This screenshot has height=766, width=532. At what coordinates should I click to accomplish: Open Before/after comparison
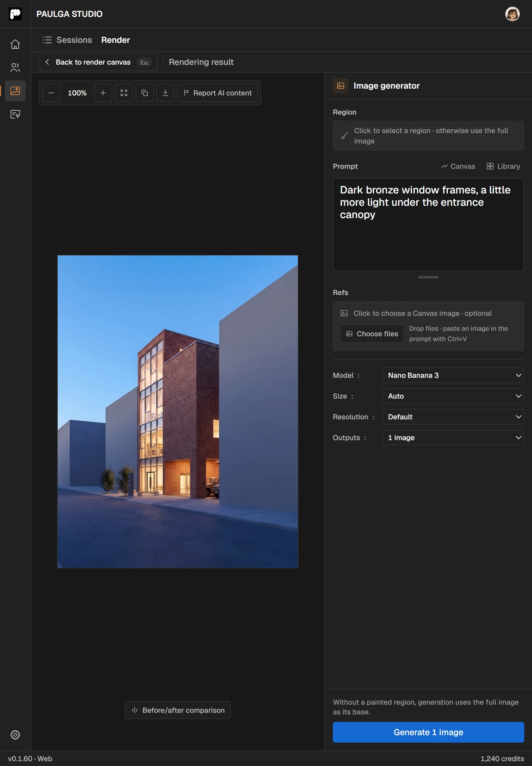tap(178, 710)
